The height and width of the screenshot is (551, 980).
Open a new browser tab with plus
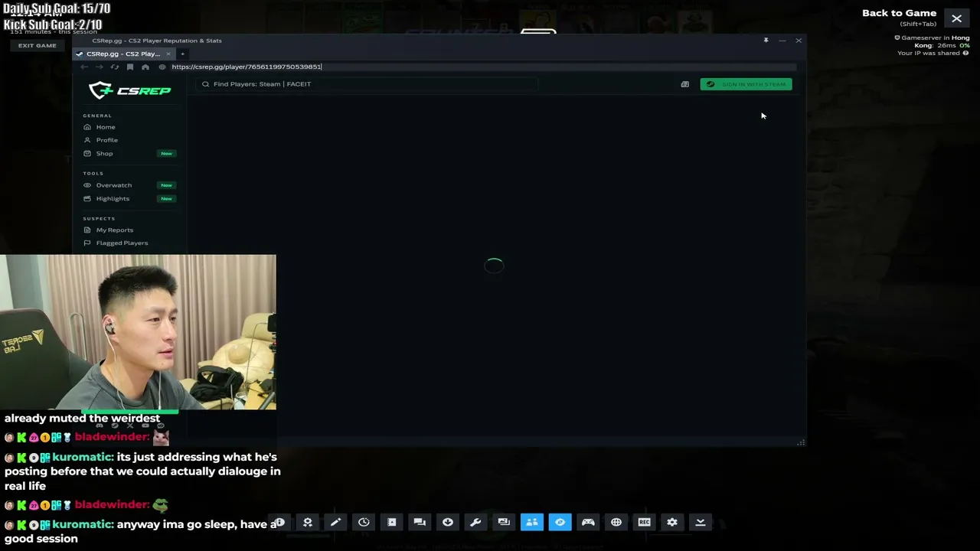(182, 54)
